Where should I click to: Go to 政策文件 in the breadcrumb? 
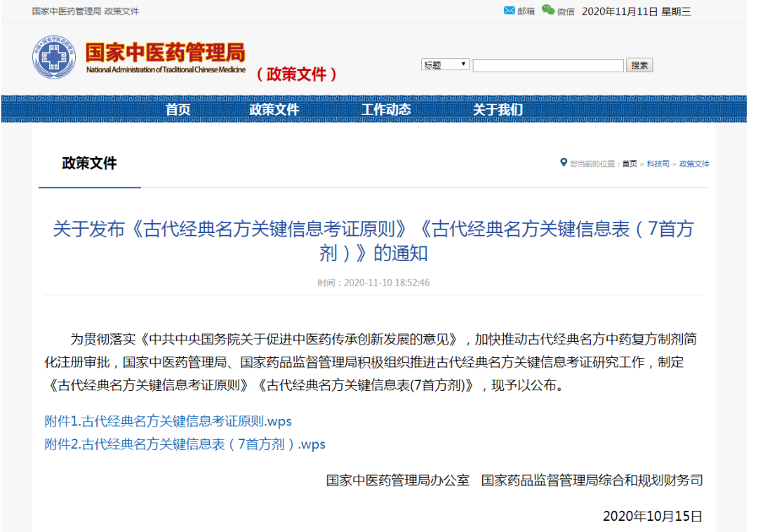694,164
